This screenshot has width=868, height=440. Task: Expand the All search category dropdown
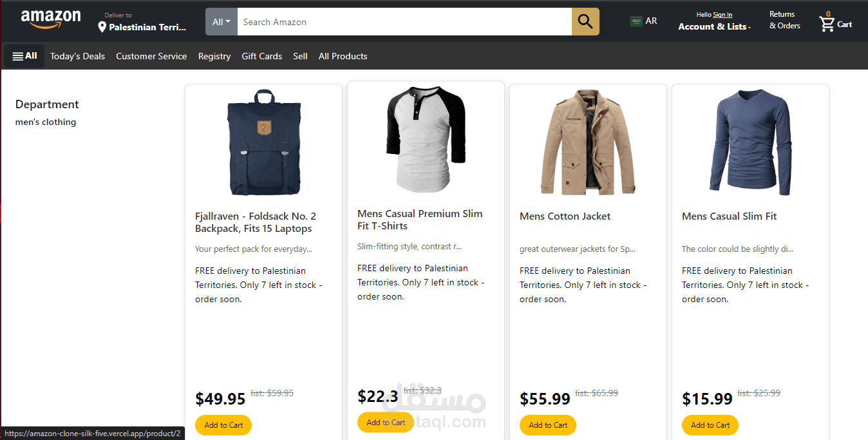(221, 22)
